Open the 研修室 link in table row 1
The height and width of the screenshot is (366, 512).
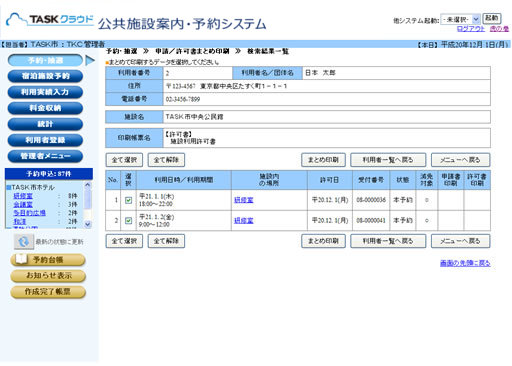244,200
